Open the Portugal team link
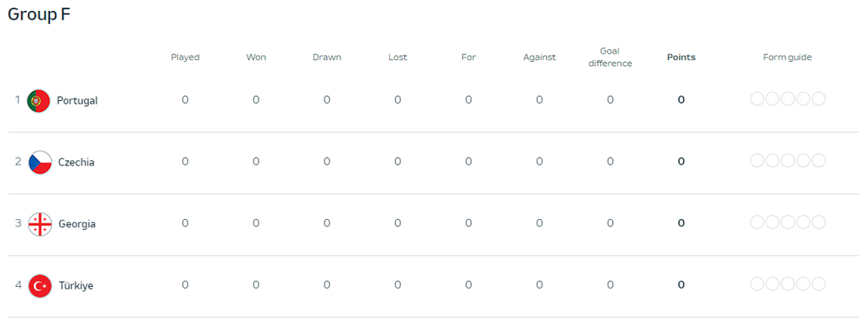This screenshot has height=325, width=868. click(x=77, y=101)
